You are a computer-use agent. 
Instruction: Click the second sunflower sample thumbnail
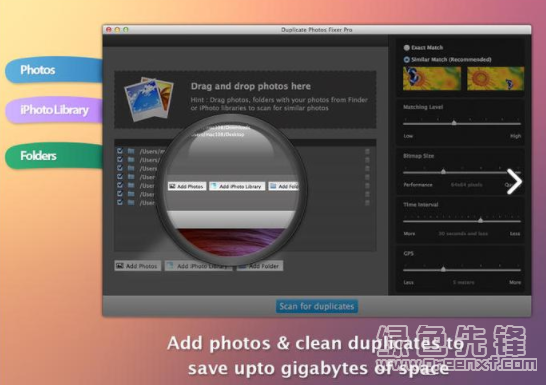495,78
